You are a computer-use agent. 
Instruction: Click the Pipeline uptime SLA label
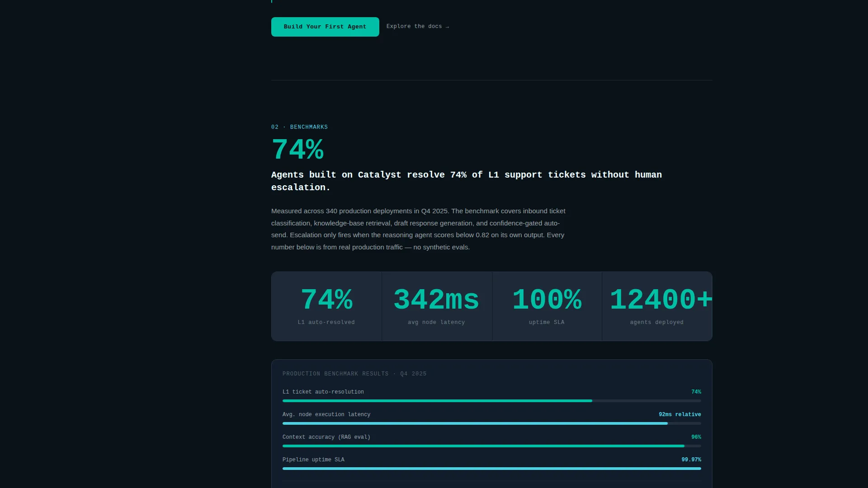click(x=313, y=460)
